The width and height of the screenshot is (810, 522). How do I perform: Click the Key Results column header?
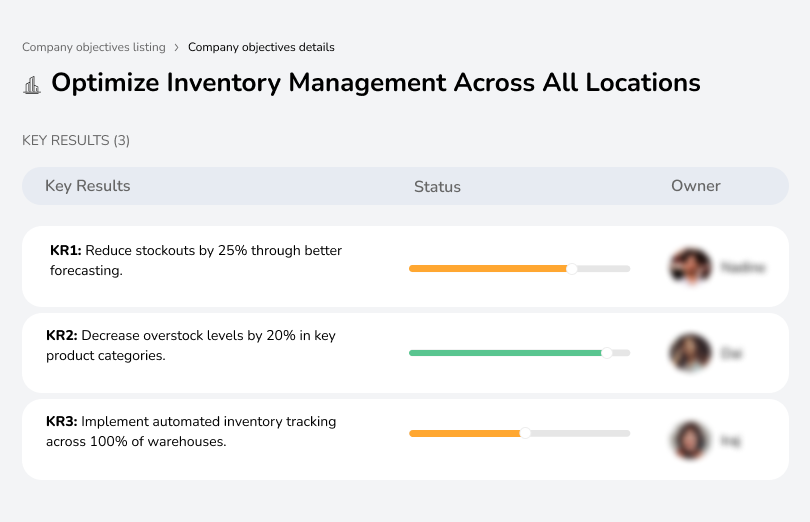pyautogui.click(x=87, y=186)
